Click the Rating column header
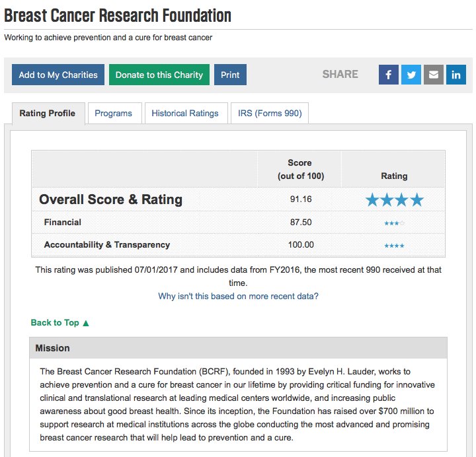 pos(394,176)
